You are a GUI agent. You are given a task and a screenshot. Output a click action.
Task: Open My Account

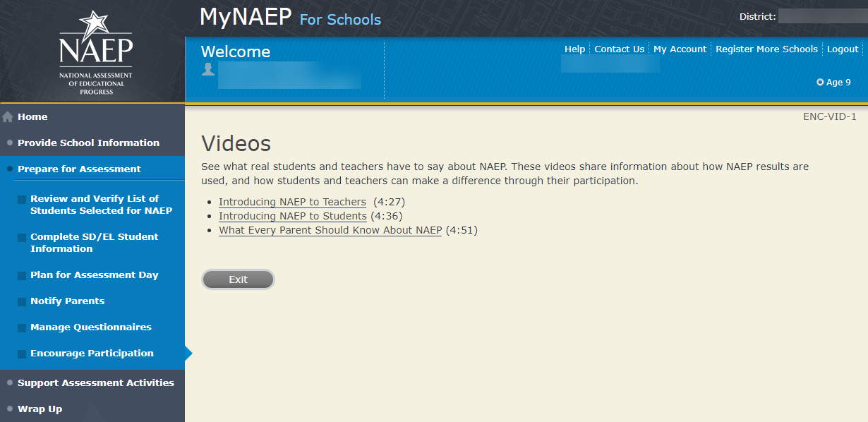click(680, 49)
